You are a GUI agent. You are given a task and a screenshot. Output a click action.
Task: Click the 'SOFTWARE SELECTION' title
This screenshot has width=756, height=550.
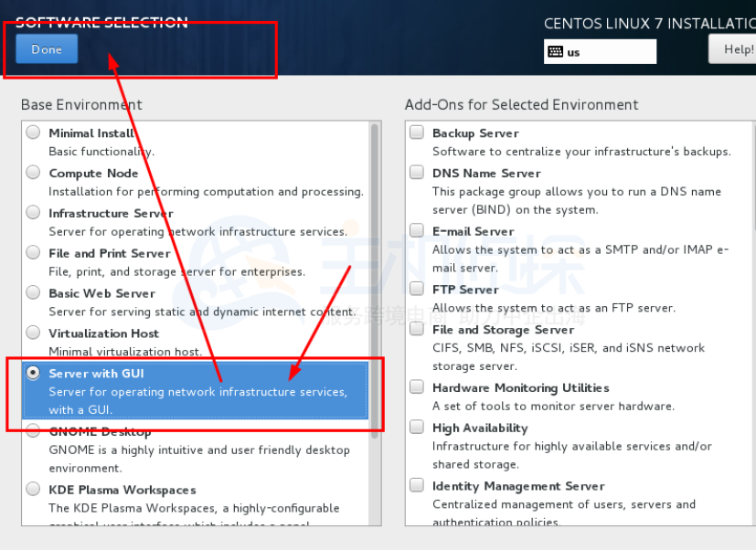101,22
